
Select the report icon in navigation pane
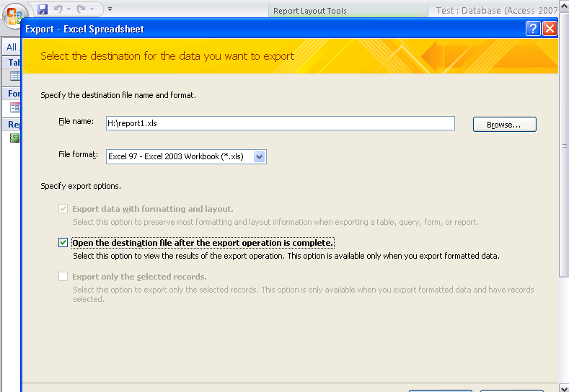tap(15, 138)
